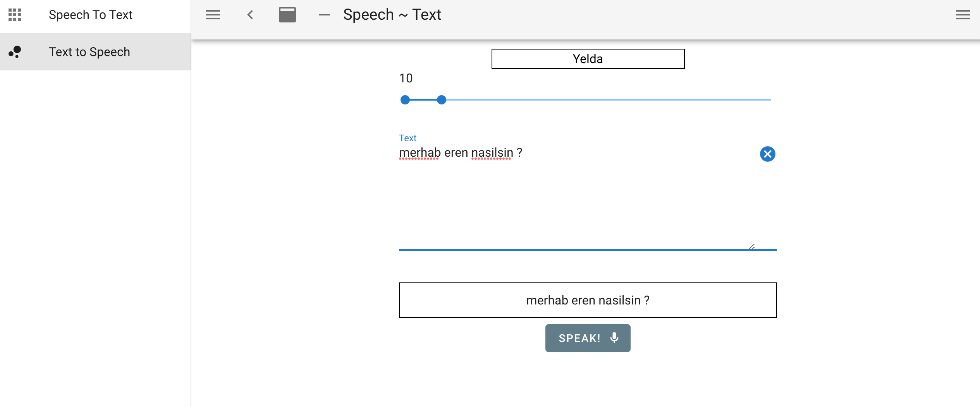Click the microphone icon on SPEAK button
The height and width of the screenshot is (407, 980).
click(614, 338)
